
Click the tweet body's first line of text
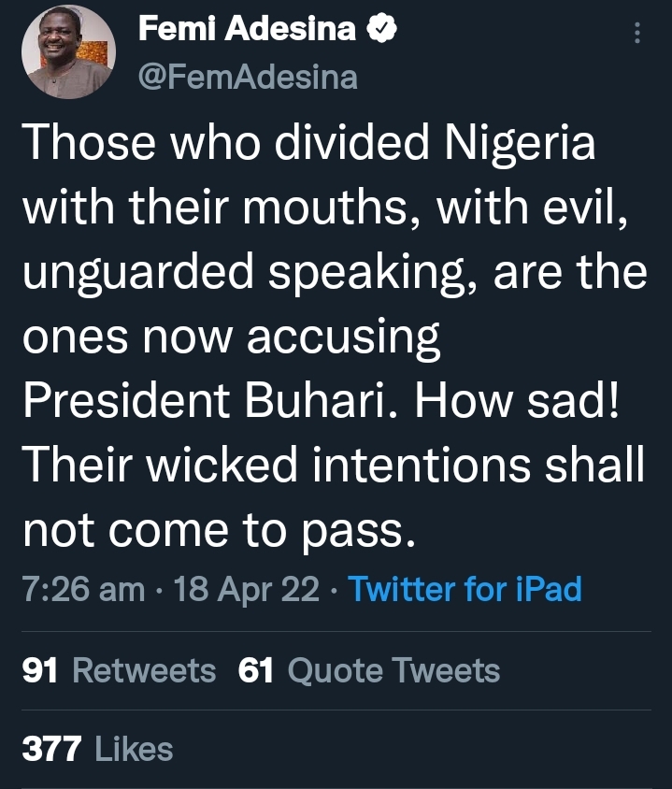click(308, 148)
